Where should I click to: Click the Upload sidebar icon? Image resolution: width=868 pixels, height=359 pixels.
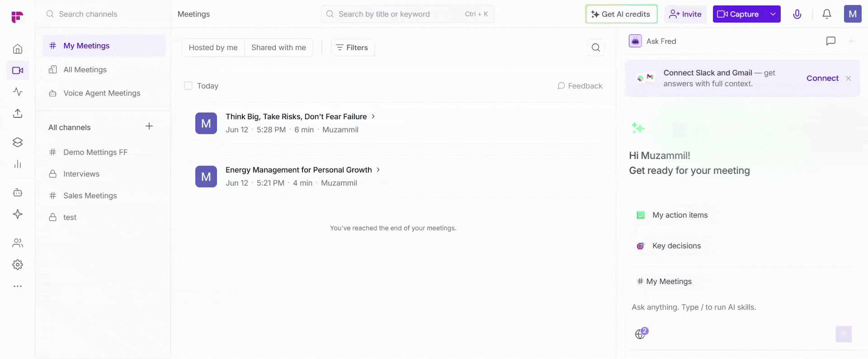point(18,113)
